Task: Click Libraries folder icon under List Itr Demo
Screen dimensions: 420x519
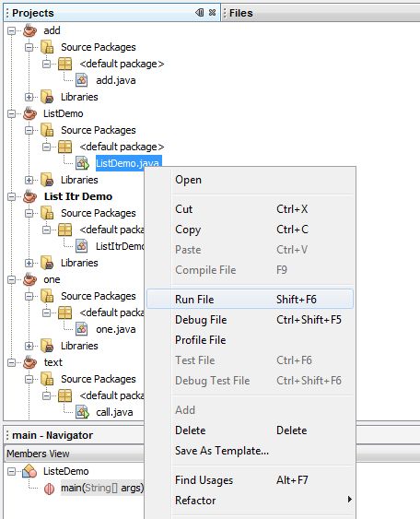Action: click(x=47, y=263)
